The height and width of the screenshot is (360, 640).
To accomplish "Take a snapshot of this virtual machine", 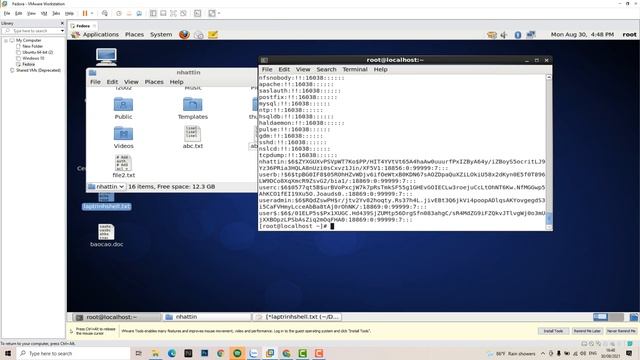I will pyautogui.click(x=119, y=13).
